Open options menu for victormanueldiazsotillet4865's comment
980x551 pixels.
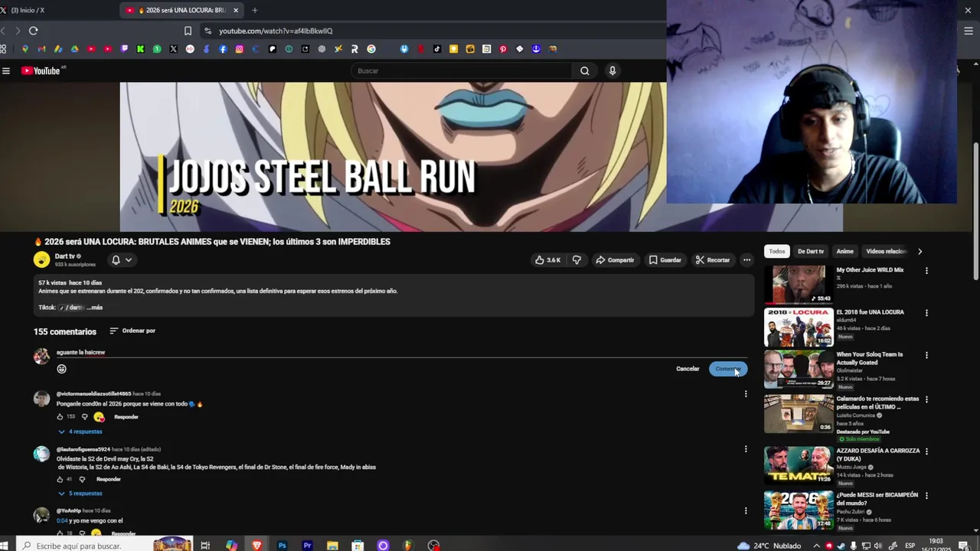pyautogui.click(x=746, y=394)
